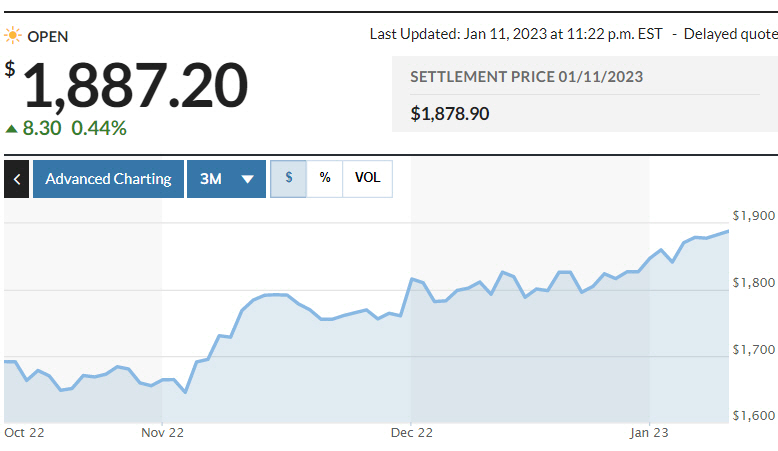This screenshot has height=451, width=778.
Task: Click the 0.44% percent change figure
Action: coord(99,128)
